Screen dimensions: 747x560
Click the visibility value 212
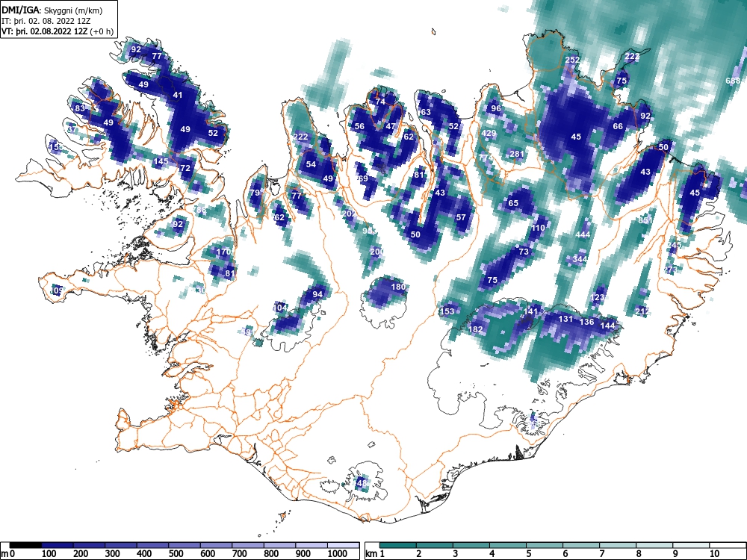[x=642, y=312]
